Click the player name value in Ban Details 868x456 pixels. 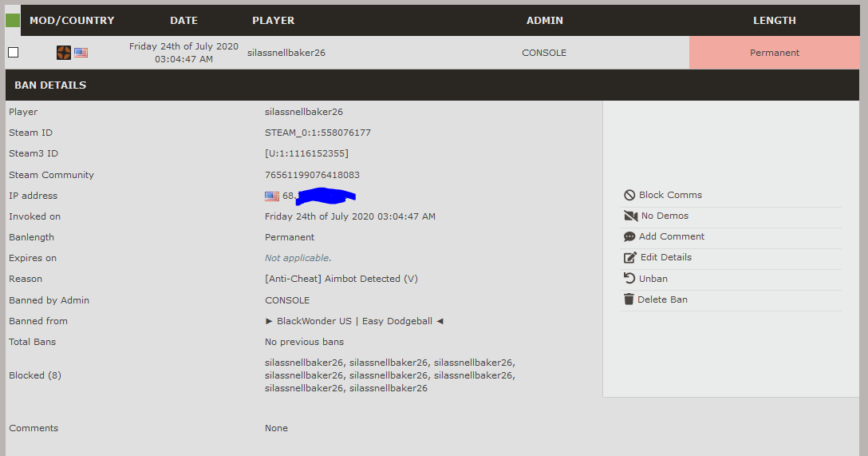[304, 112]
